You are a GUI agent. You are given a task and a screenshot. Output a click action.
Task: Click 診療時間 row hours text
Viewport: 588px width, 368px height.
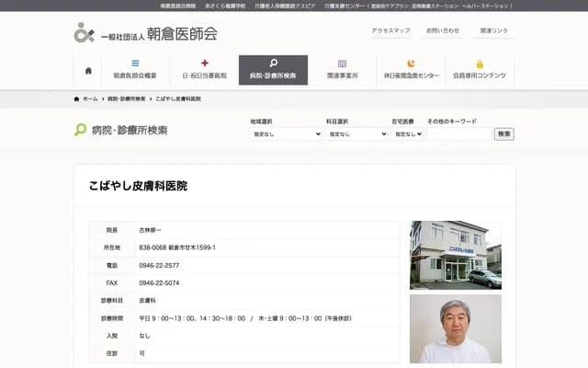click(245, 318)
